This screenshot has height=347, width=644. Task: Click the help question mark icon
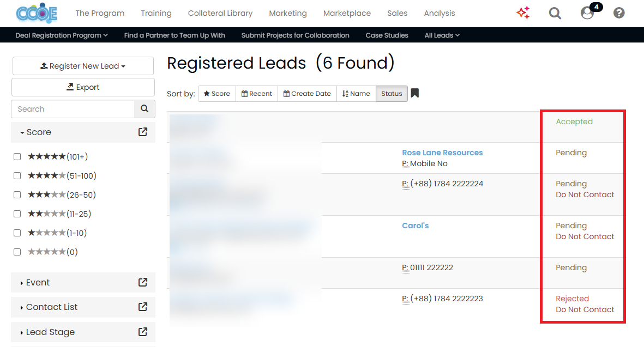click(619, 13)
